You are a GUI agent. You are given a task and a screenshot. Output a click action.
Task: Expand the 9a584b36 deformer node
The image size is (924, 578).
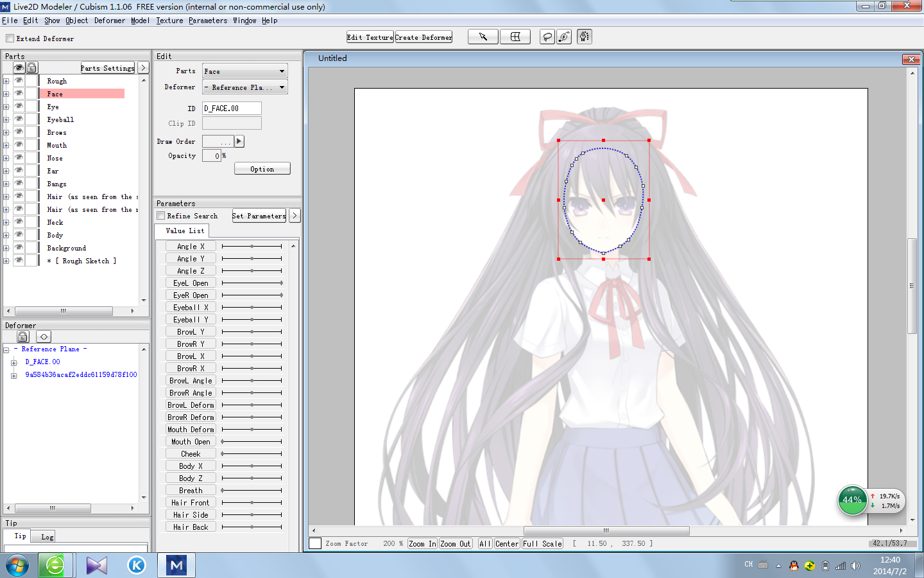(14, 375)
